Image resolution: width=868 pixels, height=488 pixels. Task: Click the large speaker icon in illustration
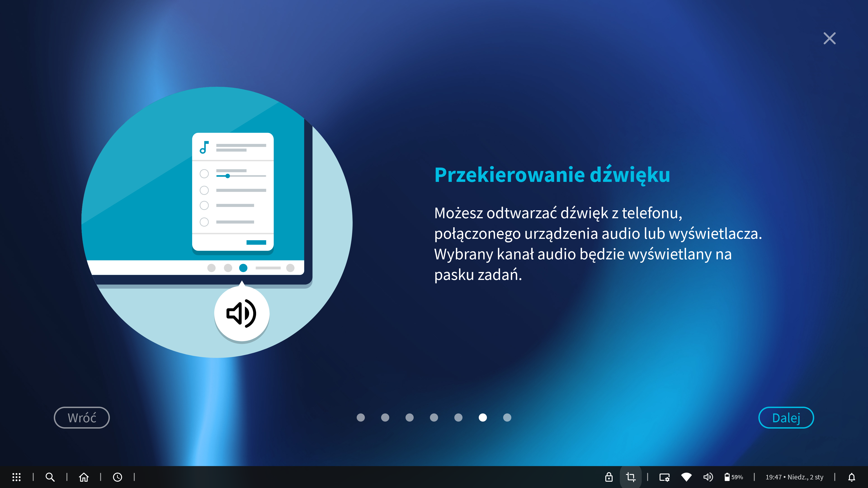coord(242,314)
